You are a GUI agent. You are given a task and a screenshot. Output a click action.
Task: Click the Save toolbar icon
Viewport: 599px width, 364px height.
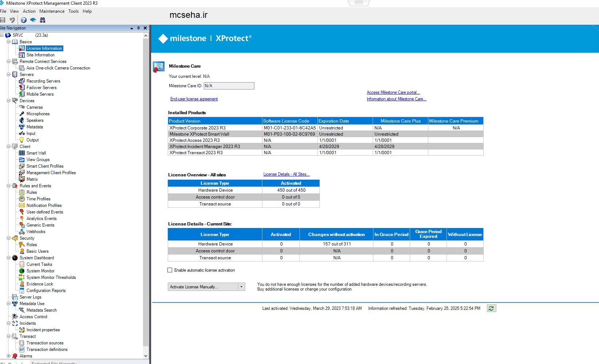[x=3, y=20]
